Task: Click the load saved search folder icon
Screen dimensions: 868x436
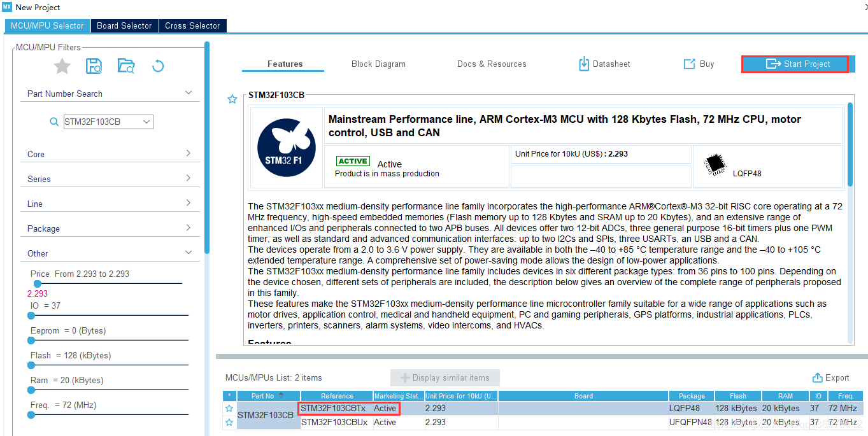Action: click(126, 66)
